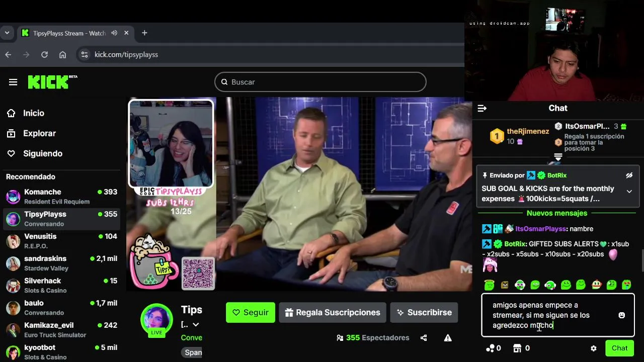
Task: Share the stream
Action: pyautogui.click(x=424, y=338)
